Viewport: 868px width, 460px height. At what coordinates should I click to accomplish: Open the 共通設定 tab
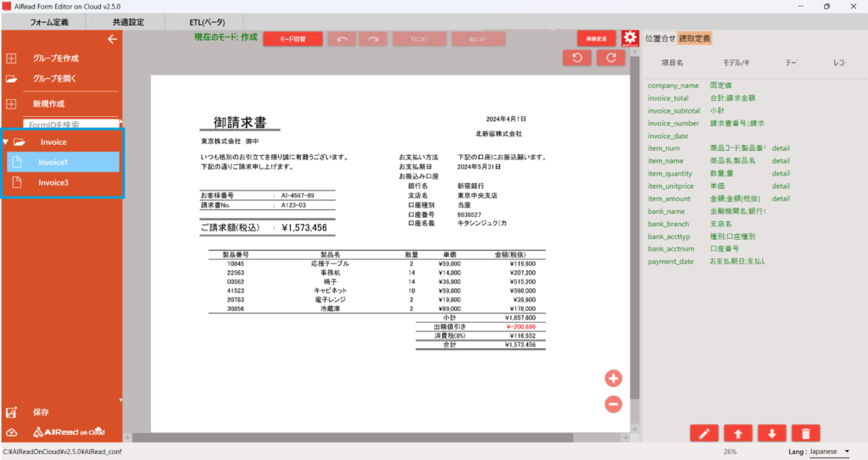[x=128, y=22]
